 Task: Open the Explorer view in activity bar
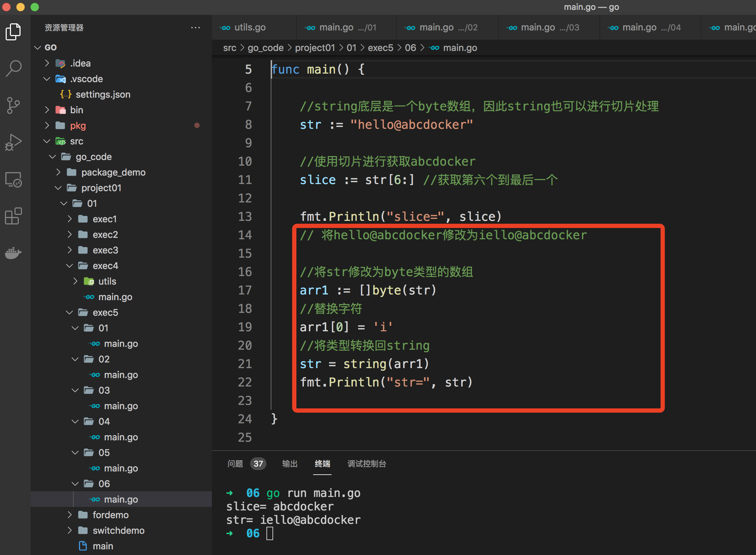click(13, 32)
